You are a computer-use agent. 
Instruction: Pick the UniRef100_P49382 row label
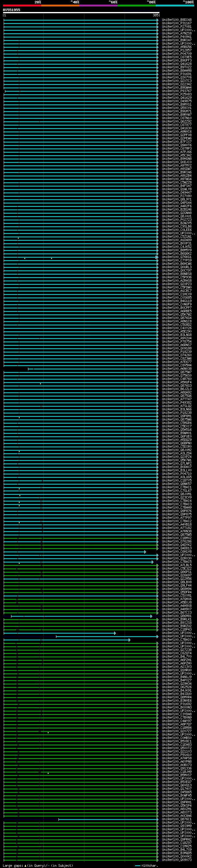177,403
